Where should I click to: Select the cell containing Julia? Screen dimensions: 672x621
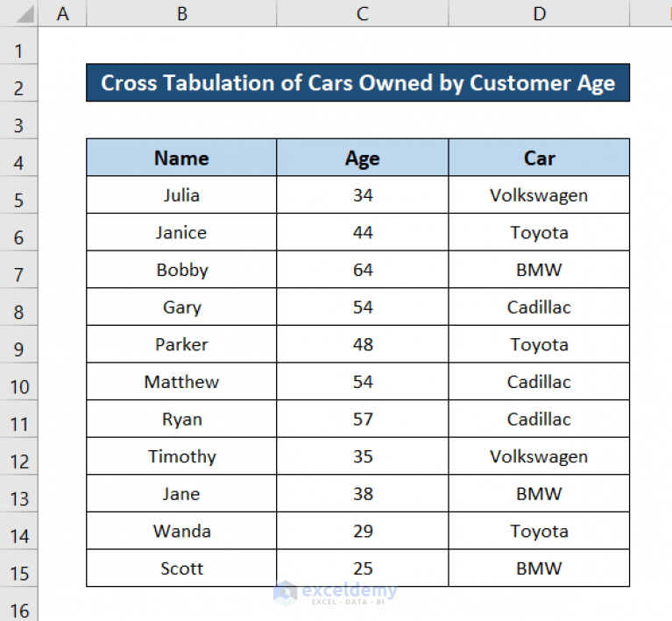[181, 195]
